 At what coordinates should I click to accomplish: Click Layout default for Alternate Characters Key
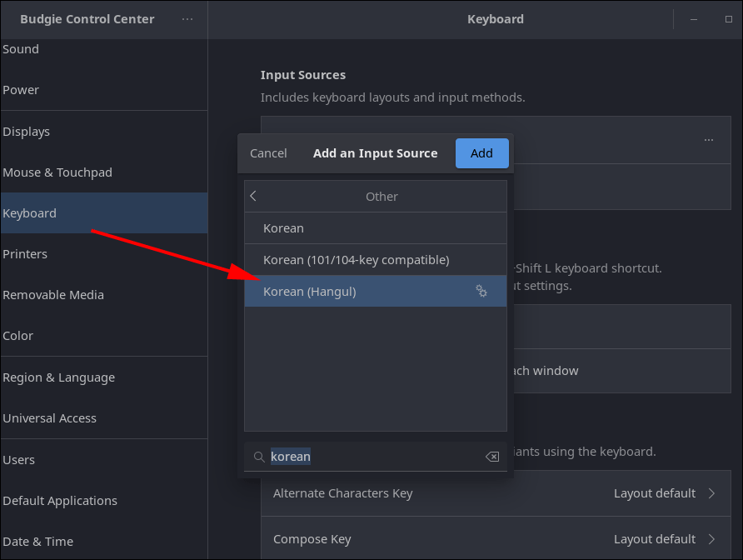pos(655,493)
